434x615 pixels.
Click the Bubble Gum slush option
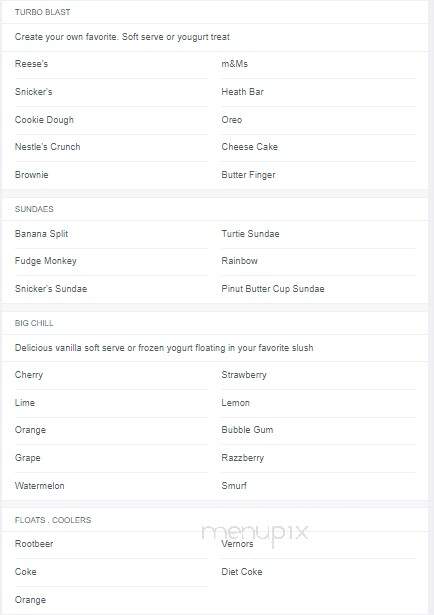point(247,430)
